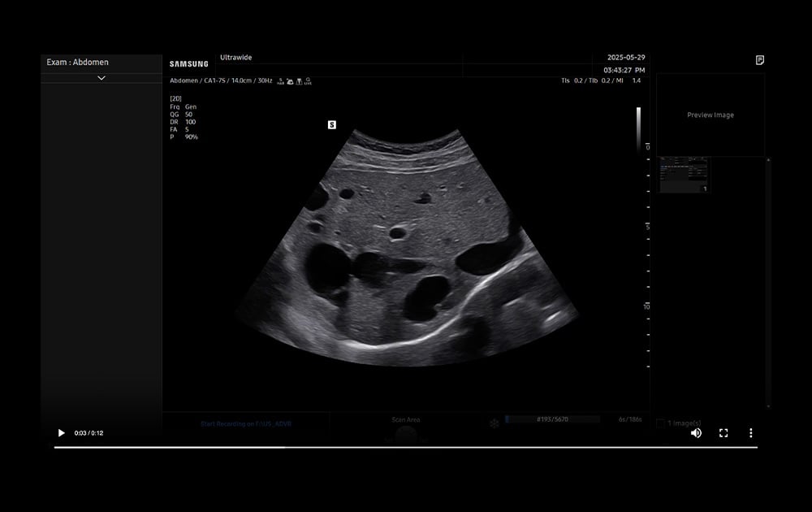This screenshot has height=512, width=812.
Task: Click Start Recording on F:\US_ADVR
Action: (245, 424)
